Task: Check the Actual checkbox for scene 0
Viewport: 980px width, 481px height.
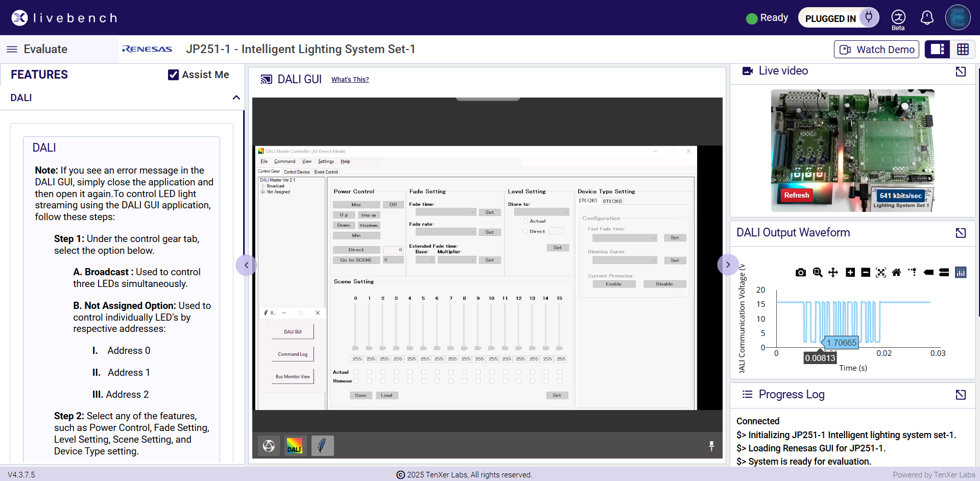Action: (x=356, y=372)
